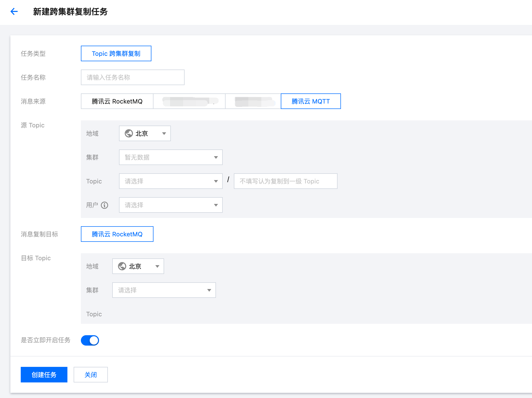Click arrow of source cluster dropdown
Image resolution: width=532 pixels, height=398 pixels.
coord(216,157)
